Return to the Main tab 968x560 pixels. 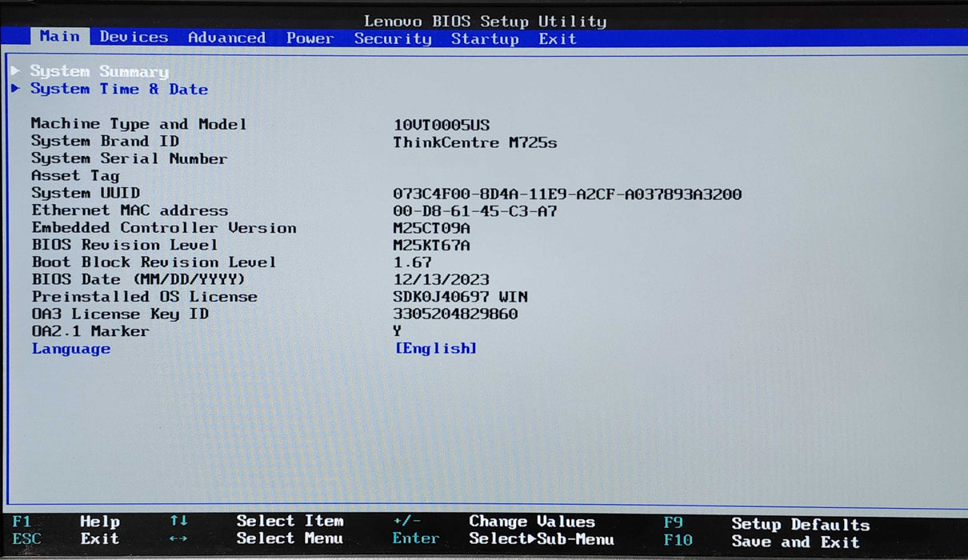tap(59, 36)
